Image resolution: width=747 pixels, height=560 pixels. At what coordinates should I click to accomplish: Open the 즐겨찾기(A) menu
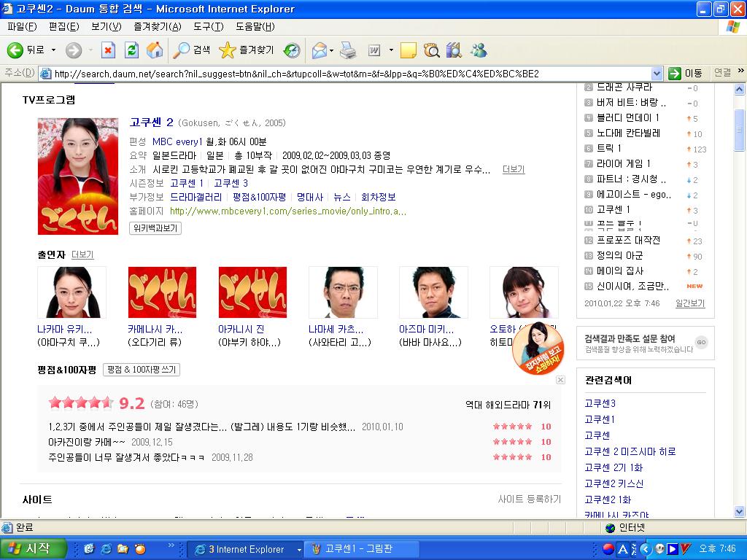coord(157,27)
